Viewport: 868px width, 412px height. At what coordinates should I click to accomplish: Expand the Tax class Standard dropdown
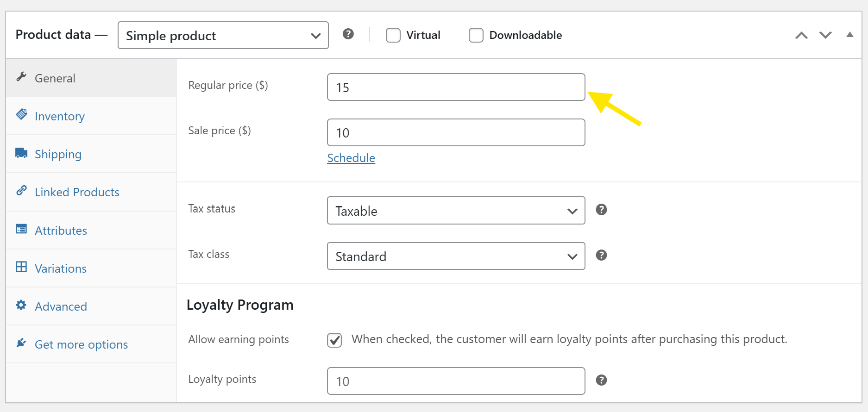(456, 256)
